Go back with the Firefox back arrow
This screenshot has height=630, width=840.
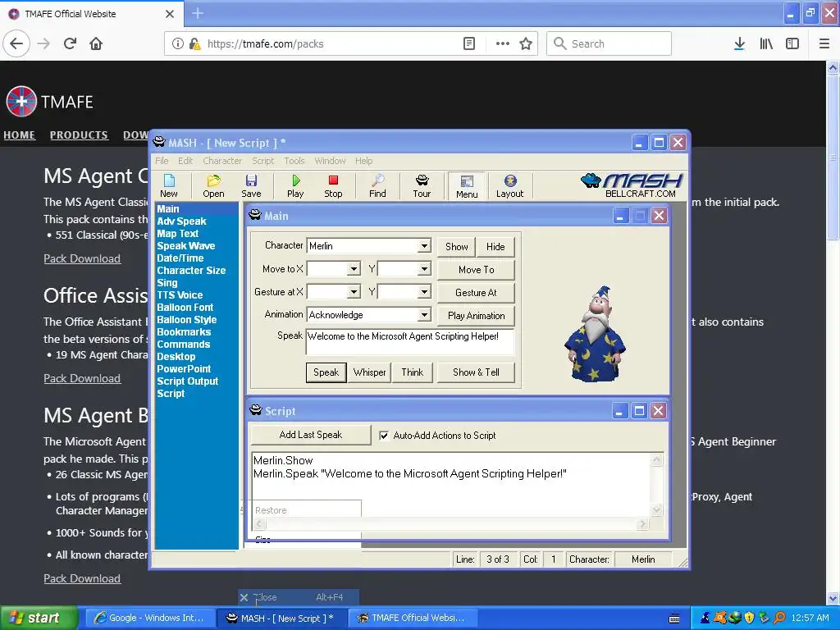coord(16,43)
